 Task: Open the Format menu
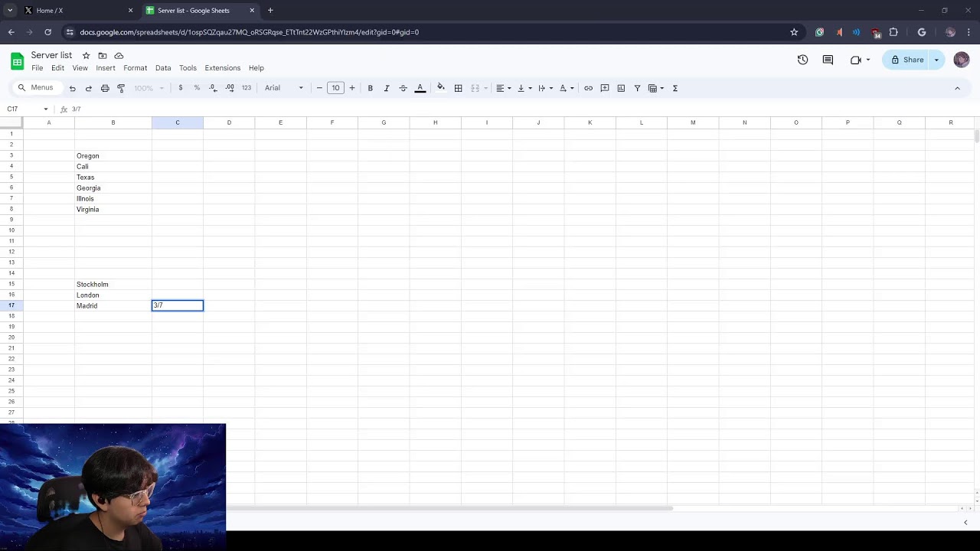[136, 68]
